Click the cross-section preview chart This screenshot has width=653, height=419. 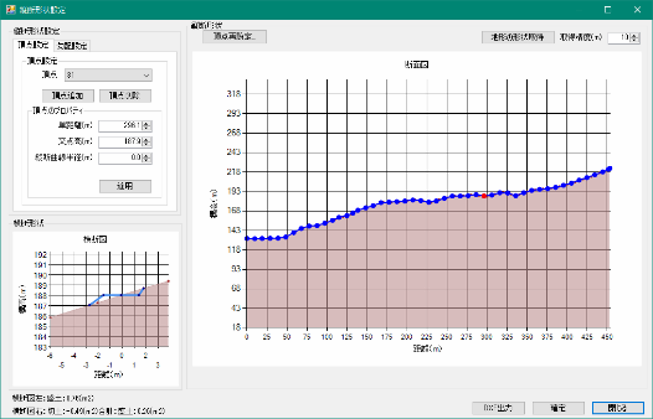(96, 309)
